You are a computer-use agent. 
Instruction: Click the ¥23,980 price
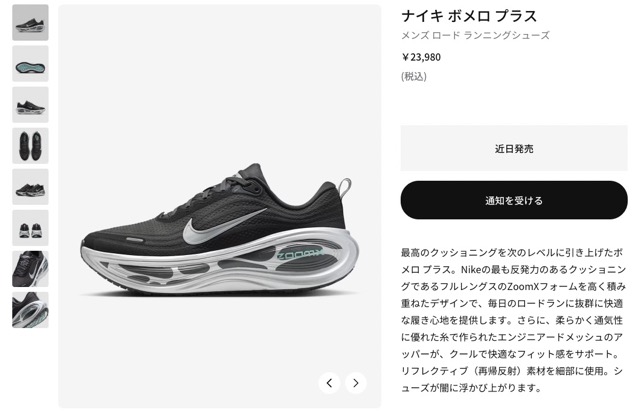click(x=421, y=57)
